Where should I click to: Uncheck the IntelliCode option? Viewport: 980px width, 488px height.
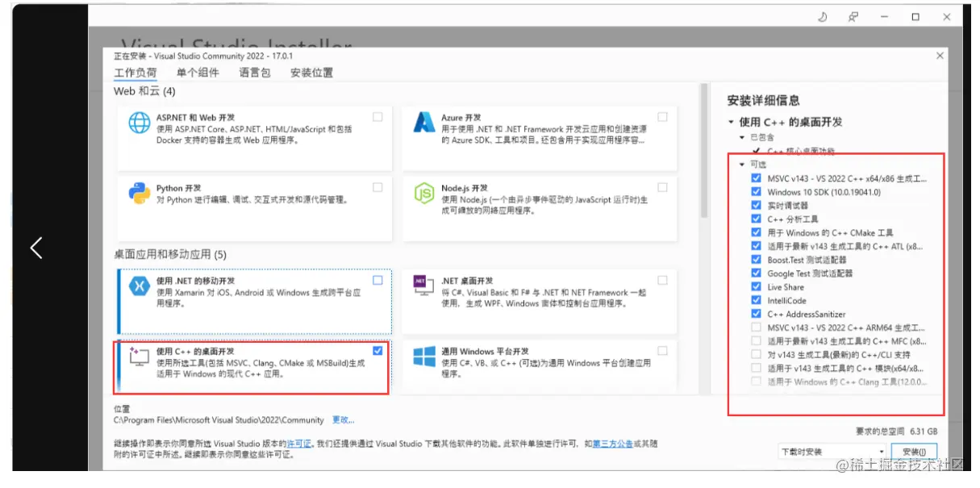(756, 300)
